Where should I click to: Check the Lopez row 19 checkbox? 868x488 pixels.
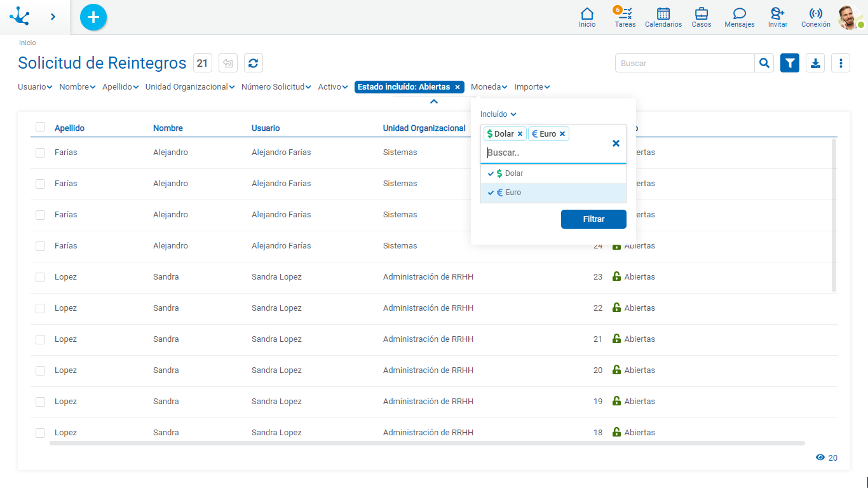[x=41, y=402]
